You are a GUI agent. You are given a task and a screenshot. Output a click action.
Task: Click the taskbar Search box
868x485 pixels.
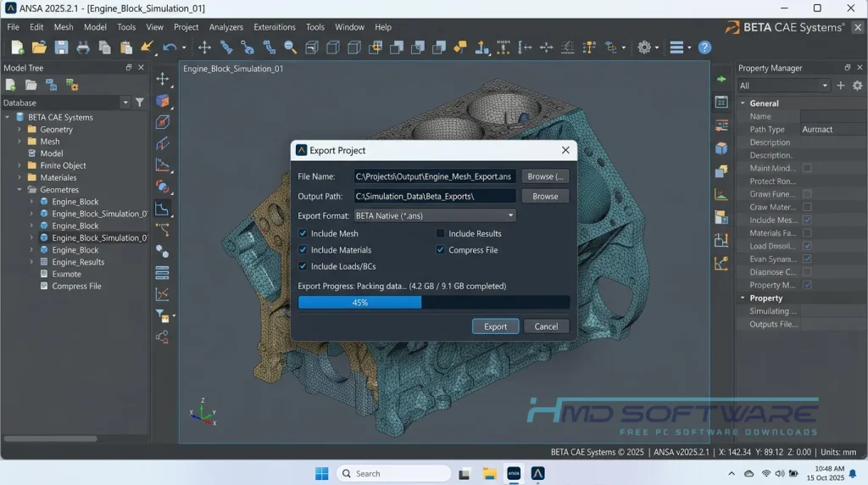[x=393, y=473]
